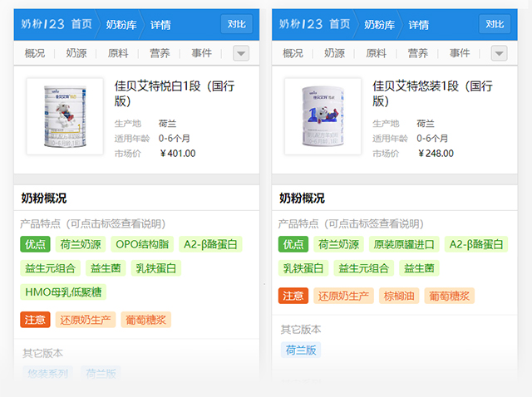532x397 pixels.
Task: Switch to 事件 tab in left panel
Action: click(x=202, y=53)
